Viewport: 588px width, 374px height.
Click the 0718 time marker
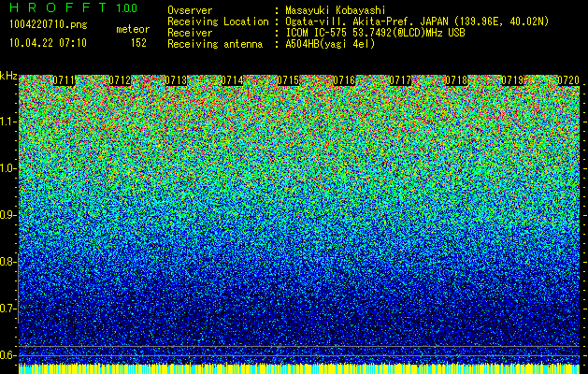point(456,80)
